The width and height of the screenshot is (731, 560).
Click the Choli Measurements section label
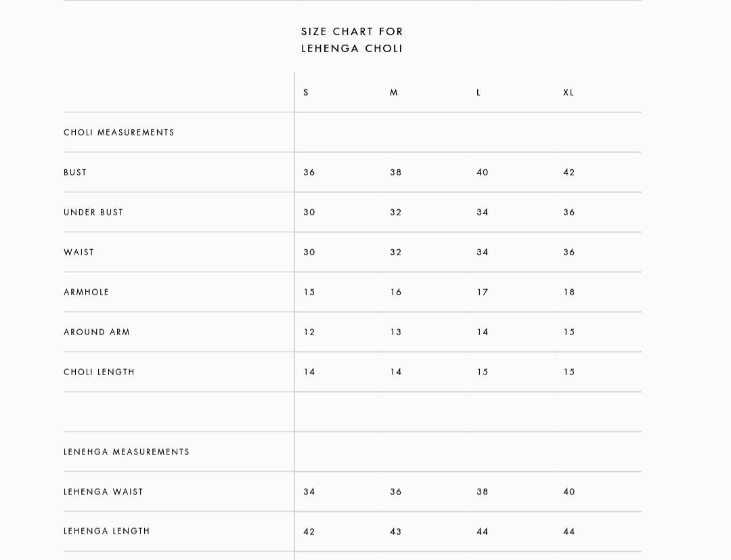pyautogui.click(x=119, y=133)
